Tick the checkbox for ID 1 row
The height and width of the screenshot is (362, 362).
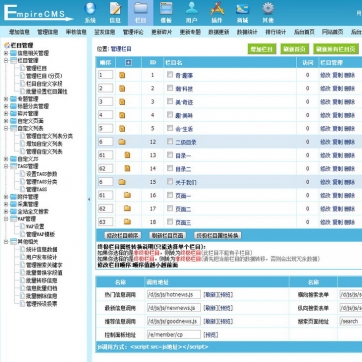(170, 75)
